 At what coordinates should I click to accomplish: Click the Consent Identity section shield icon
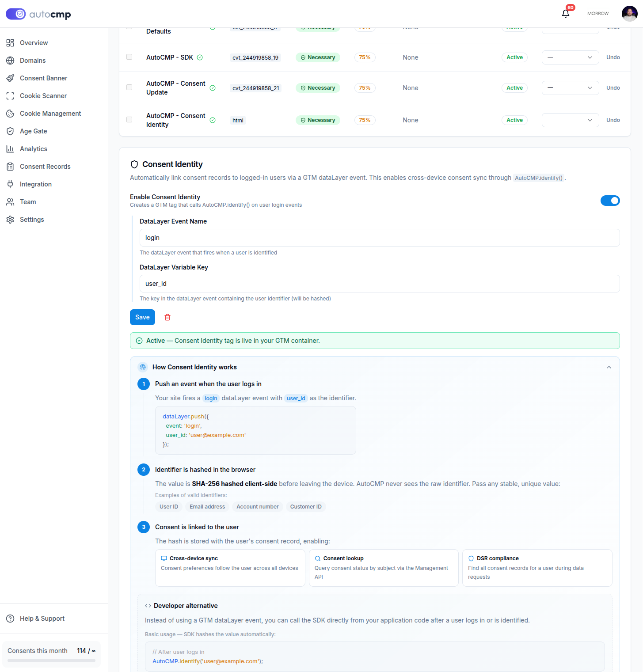point(134,164)
